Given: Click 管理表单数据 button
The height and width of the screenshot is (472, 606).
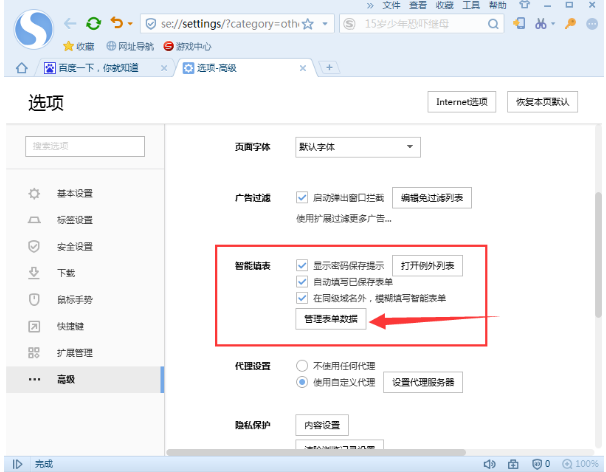Looking at the screenshot, I should pyautogui.click(x=331, y=319).
